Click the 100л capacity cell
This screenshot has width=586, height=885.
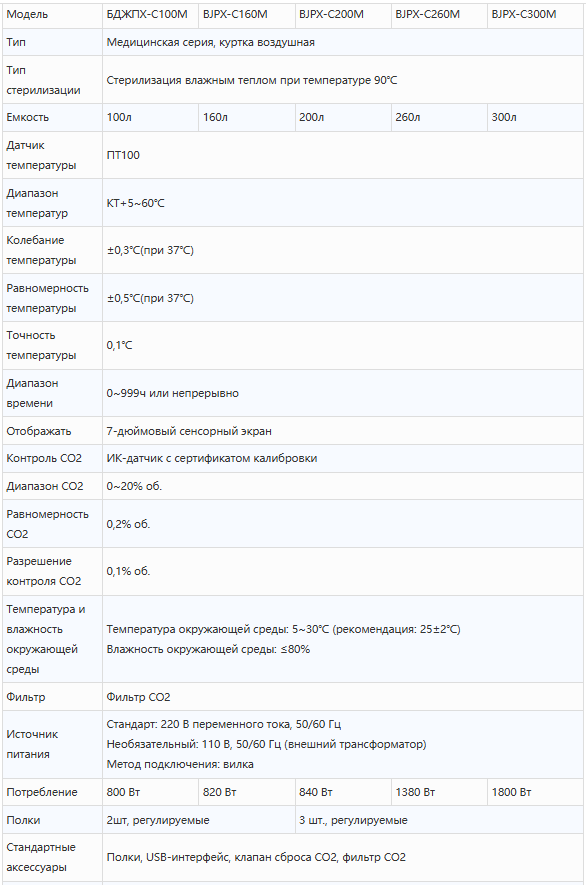150,117
